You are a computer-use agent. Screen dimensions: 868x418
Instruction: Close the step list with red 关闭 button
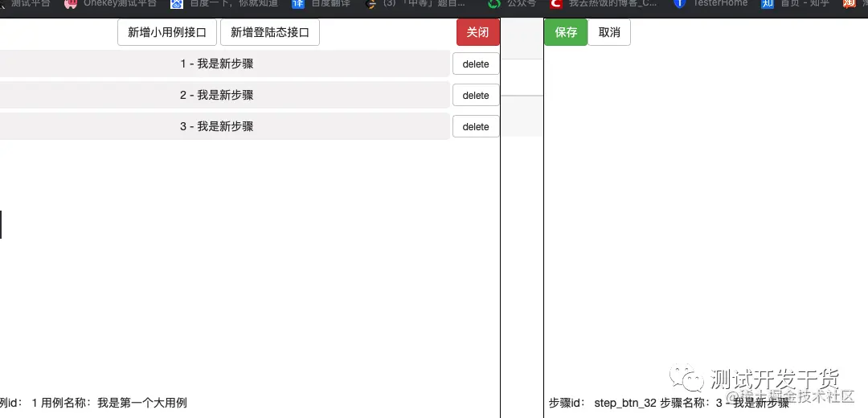point(477,32)
